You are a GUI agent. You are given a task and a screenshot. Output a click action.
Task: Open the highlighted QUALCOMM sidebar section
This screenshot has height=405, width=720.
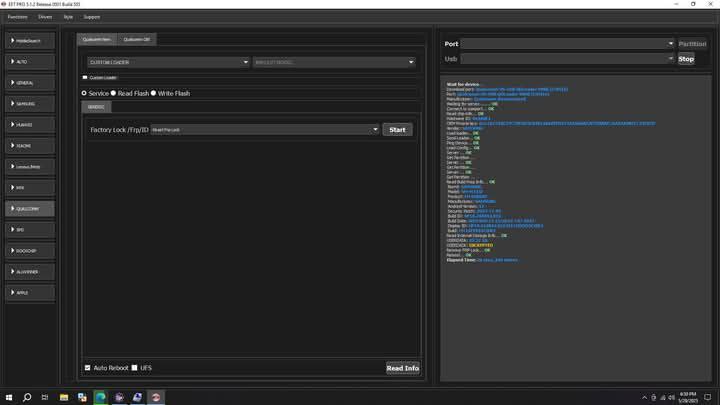click(x=30, y=208)
